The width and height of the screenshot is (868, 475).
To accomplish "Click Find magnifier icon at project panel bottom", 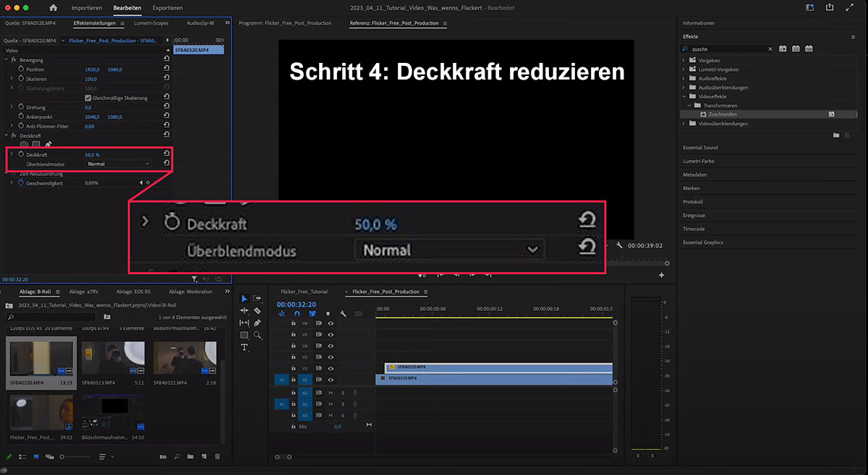I will (176, 457).
